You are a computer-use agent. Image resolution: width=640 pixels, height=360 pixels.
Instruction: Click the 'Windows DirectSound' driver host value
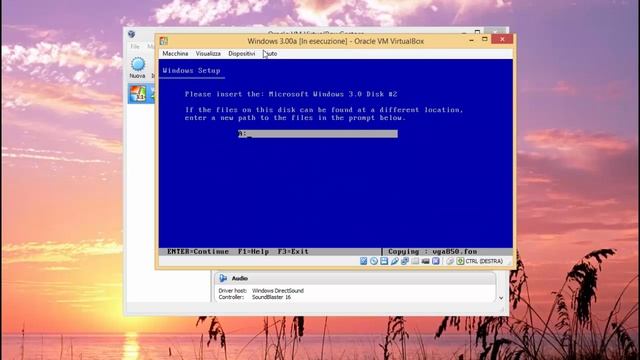[278, 291]
